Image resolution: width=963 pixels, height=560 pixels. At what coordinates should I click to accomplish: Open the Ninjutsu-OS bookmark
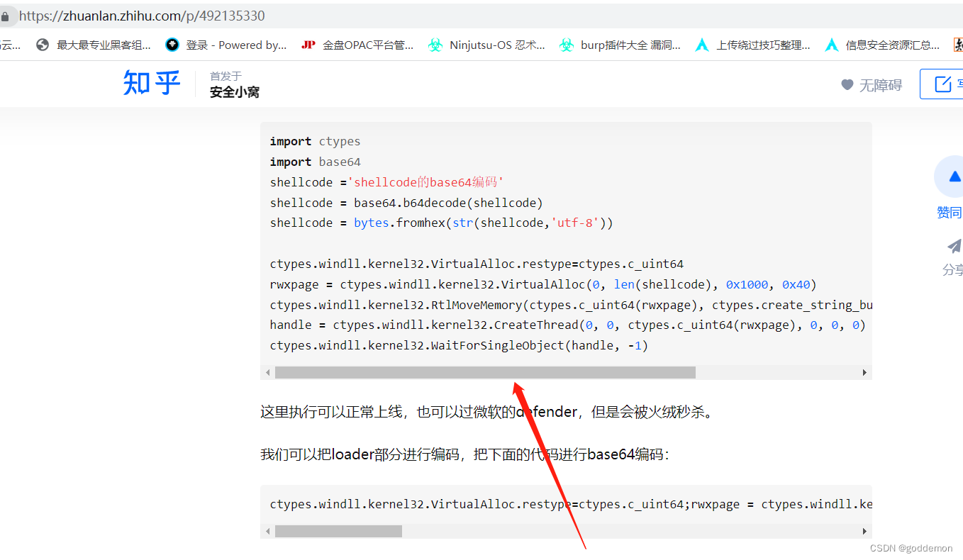(487, 45)
